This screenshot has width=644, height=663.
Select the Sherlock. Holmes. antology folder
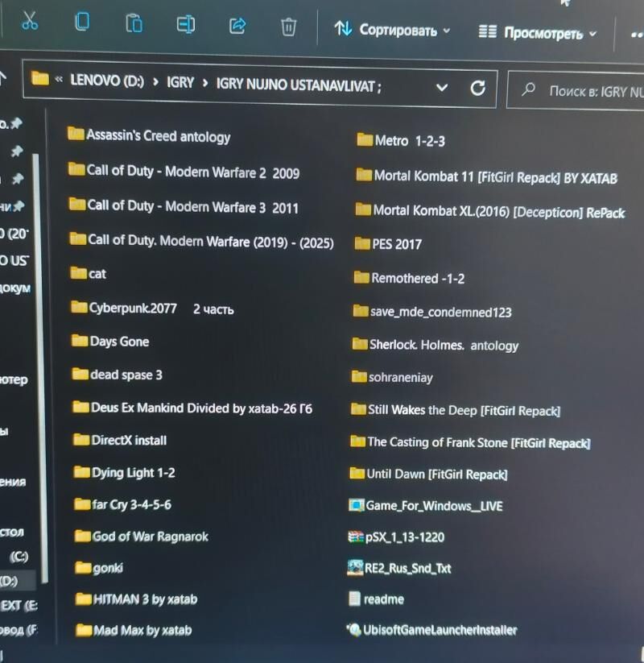click(x=436, y=345)
